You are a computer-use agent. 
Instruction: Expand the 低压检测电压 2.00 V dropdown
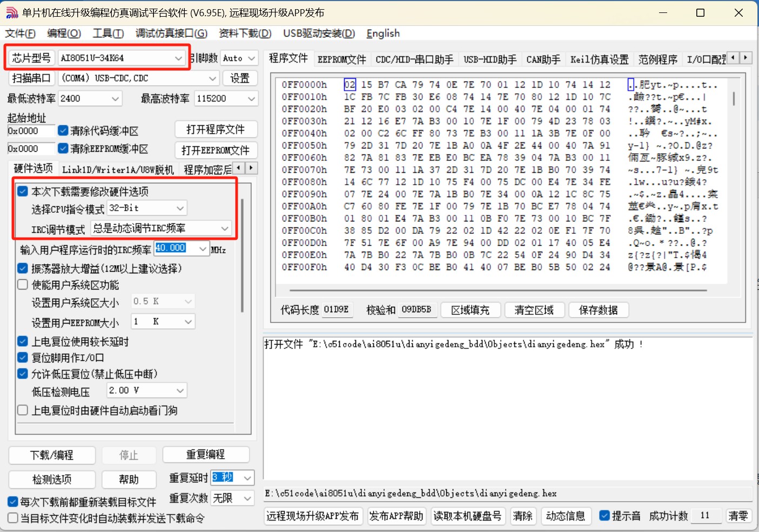(x=180, y=390)
